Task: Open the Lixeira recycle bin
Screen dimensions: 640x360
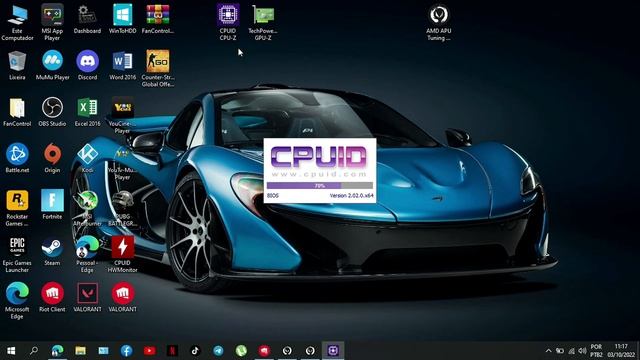Action: [x=17, y=65]
